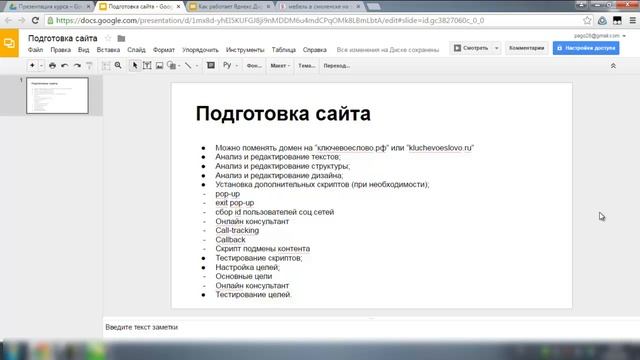Open the Формат menu
The height and width of the screenshot is (360, 640).
pos(164,50)
